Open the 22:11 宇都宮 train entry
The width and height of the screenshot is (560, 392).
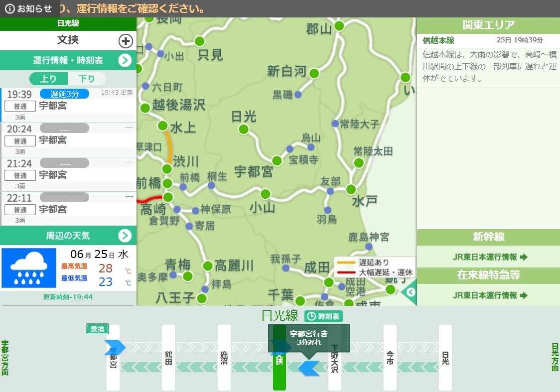68,209
